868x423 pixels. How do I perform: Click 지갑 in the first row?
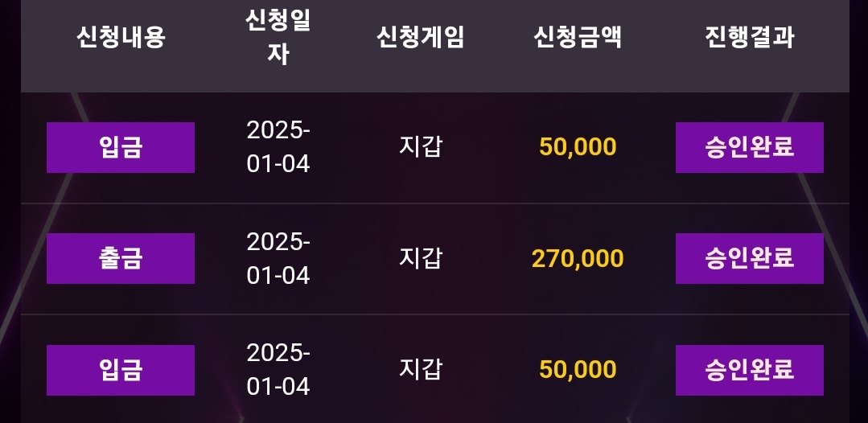coord(420,147)
